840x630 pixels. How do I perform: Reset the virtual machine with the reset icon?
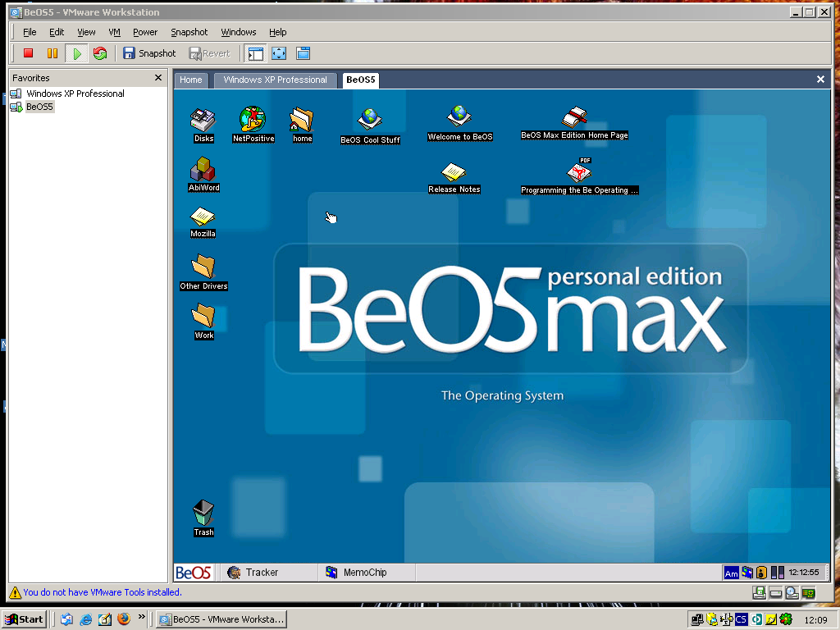(100, 53)
